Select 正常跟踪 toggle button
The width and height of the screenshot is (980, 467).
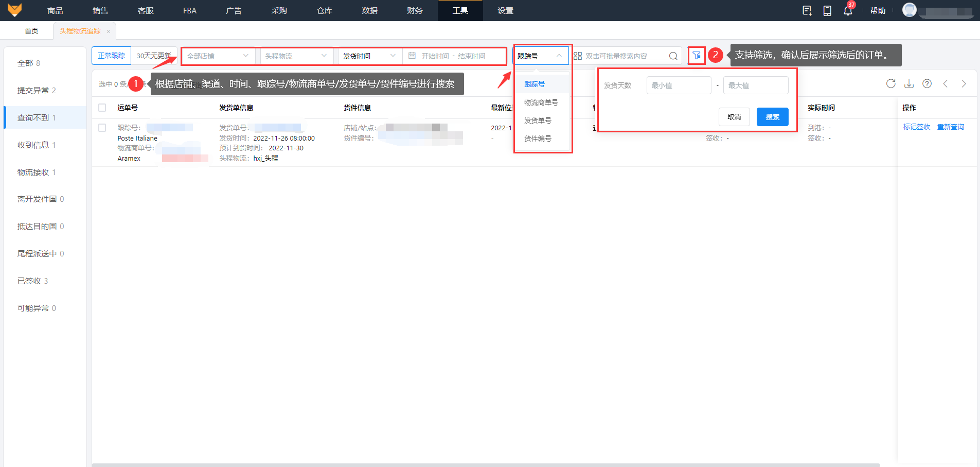tap(112, 56)
